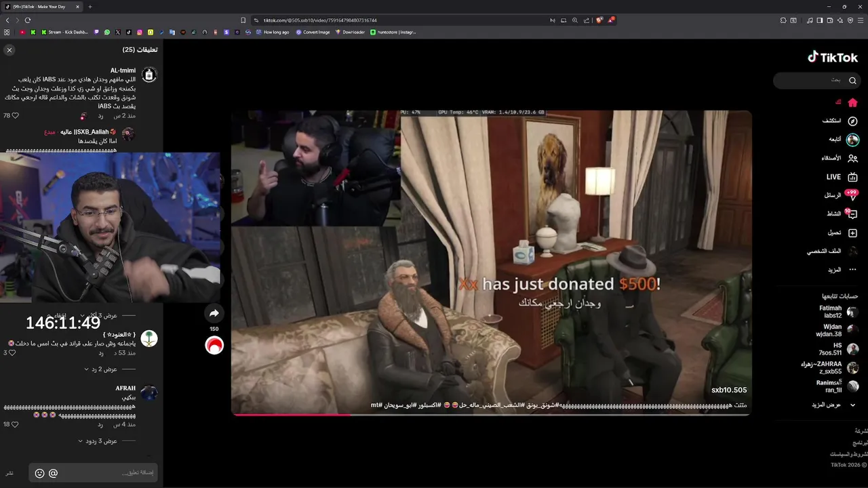Focus the TikTok search field
Viewport: 868px width, 488px height.
pyautogui.click(x=816, y=81)
